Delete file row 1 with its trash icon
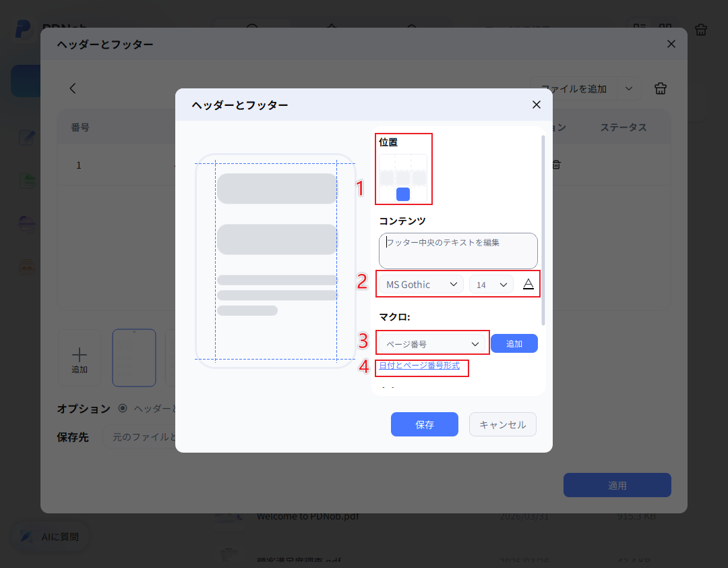 coord(556,164)
